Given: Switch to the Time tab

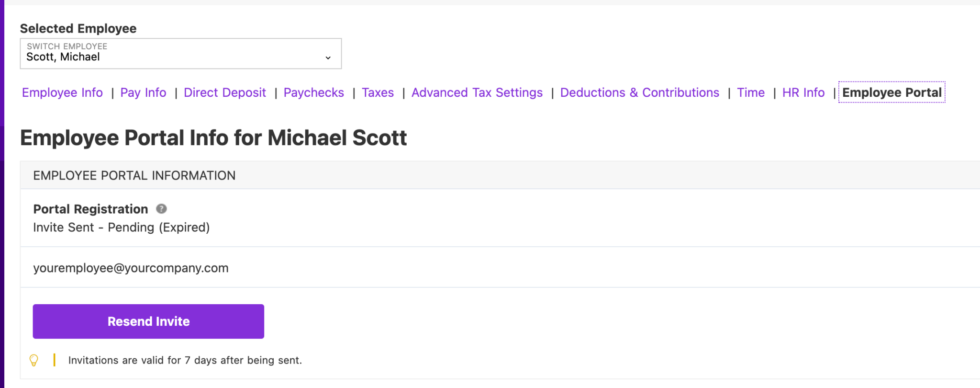Looking at the screenshot, I should point(750,92).
